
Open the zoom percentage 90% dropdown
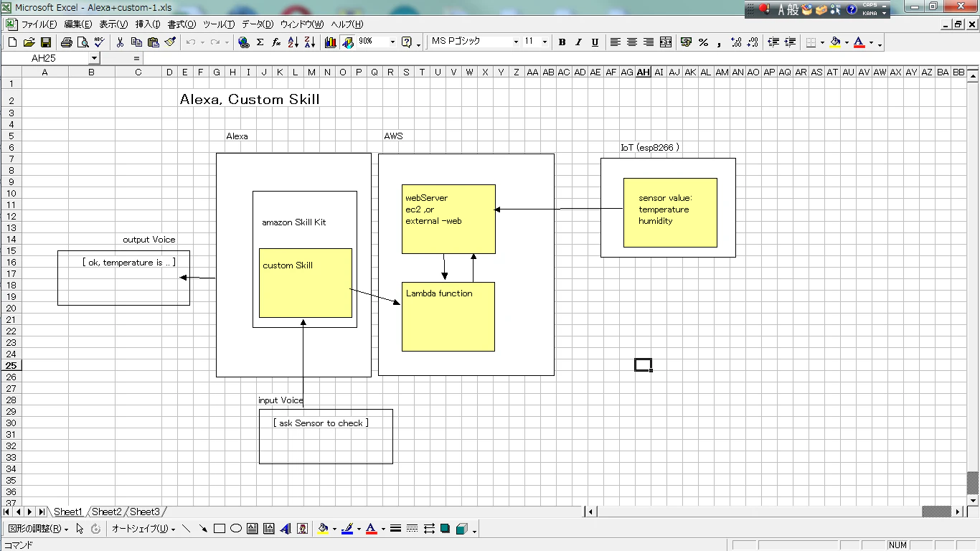[x=392, y=42]
